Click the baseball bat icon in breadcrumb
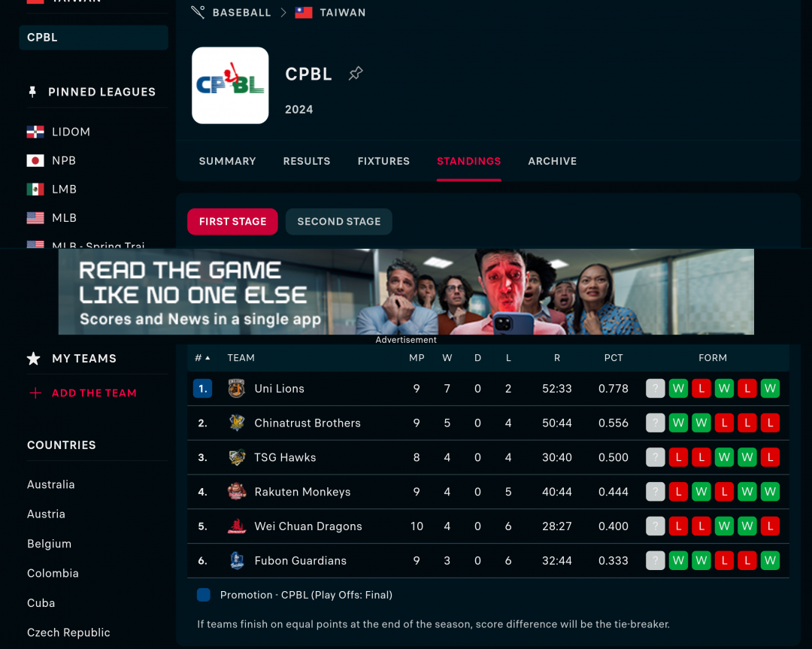The width and height of the screenshot is (812, 649). tap(198, 12)
